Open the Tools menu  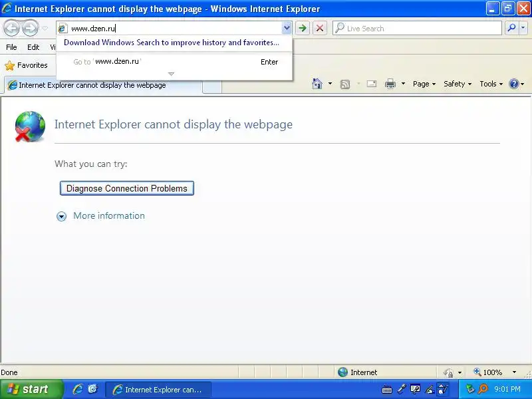coord(491,84)
